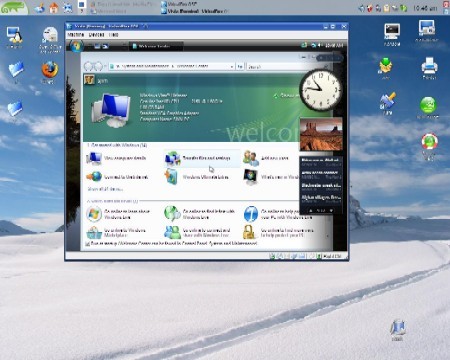This screenshot has width=450, height=360.
Task: Click the slideshow gadget desert picture
Action: point(321,134)
